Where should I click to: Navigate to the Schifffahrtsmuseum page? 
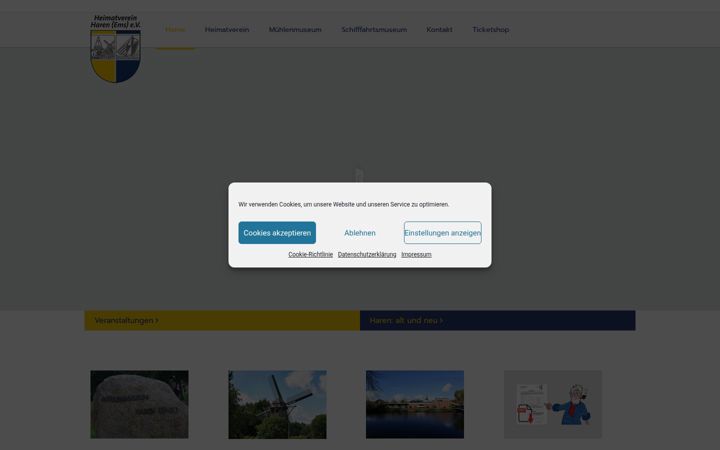374,29
